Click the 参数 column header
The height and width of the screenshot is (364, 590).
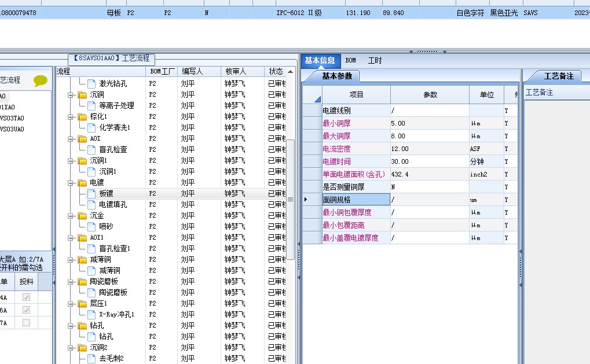coord(430,95)
